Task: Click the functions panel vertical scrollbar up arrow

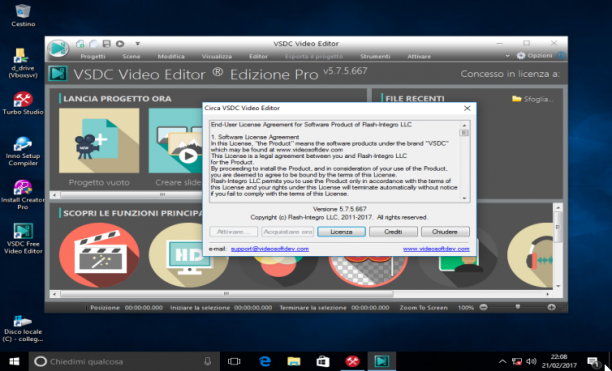Action: tap(558, 208)
